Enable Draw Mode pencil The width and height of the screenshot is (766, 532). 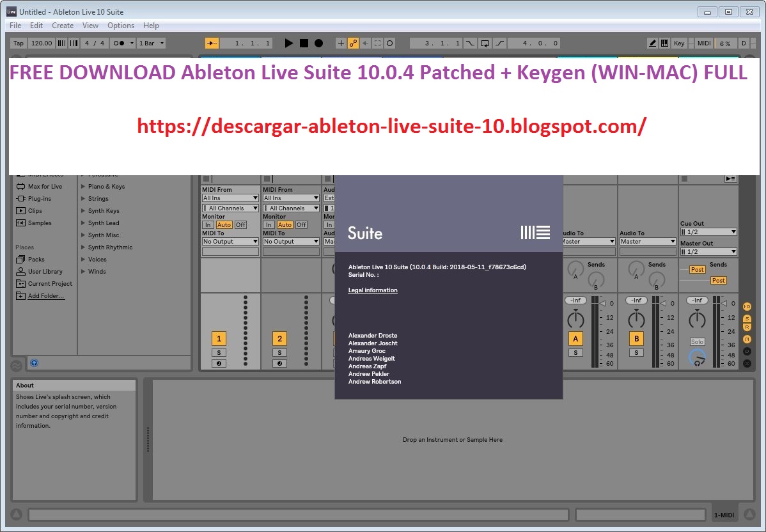(652, 43)
